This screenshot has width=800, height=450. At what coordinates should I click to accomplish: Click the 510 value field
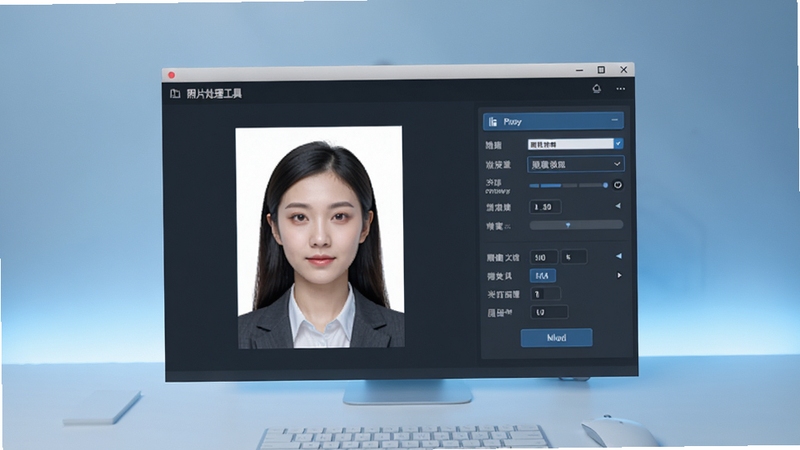pos(544,257)
